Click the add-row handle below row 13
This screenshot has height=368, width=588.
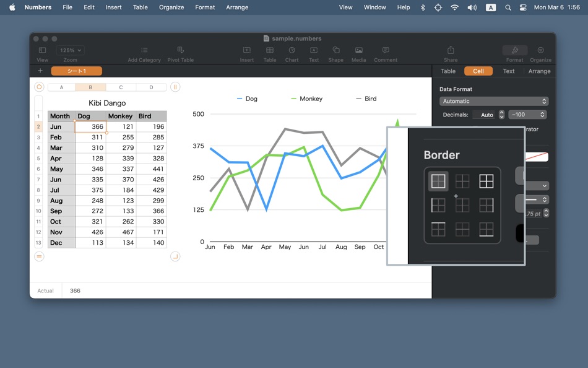(x=39, y=256)
